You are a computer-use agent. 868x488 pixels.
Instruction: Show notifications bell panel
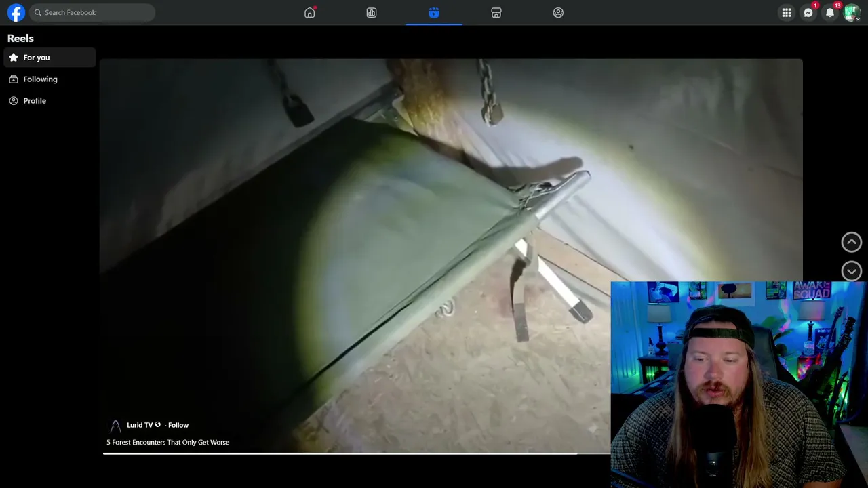(830, 12)
